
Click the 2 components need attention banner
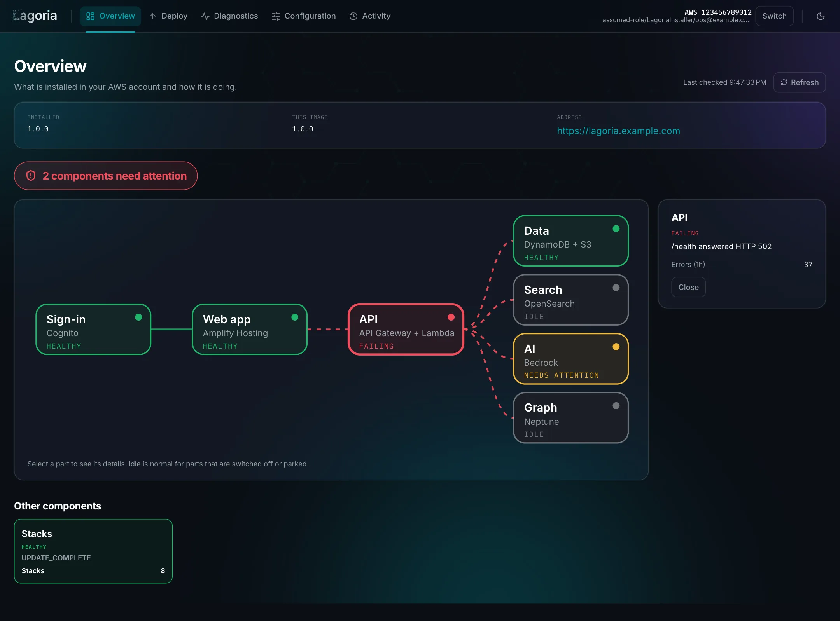(x=106, y=176)
